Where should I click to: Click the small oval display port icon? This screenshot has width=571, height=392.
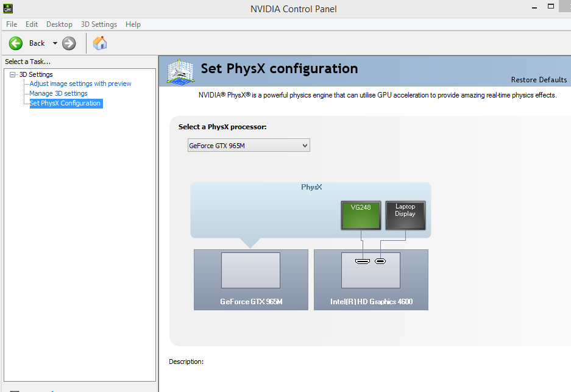[380, 261]
